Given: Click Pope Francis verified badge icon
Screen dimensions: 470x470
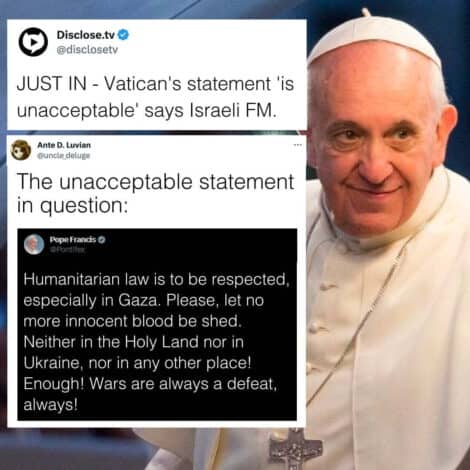Looking at the screenshot, I should coord(102,239).
